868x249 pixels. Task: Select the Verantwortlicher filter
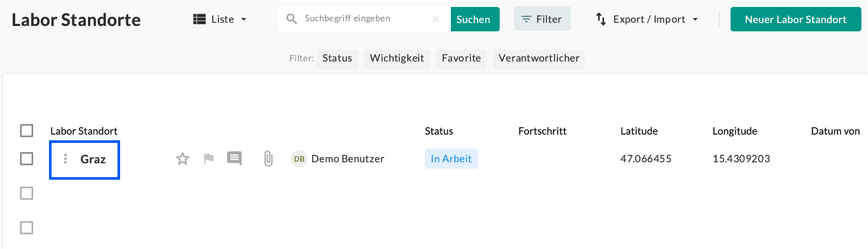click(538, 58)
